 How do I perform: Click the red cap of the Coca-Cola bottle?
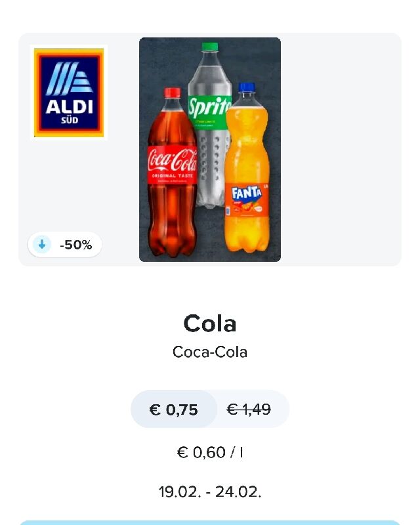point(172,93)
